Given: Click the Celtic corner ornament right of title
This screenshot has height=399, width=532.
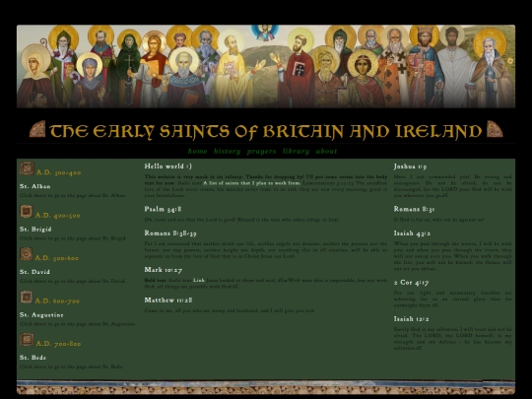Looking at the screenshot, I should pyautogui.click(x=495, y=129).
